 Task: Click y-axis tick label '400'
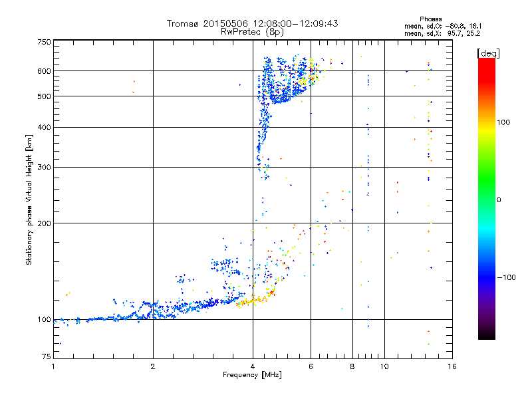tap(45, 128)
